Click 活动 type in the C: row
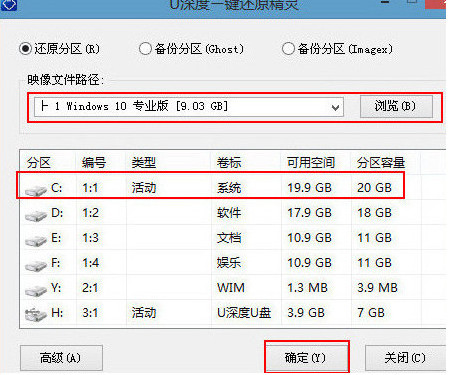Image resolution: width=449 pixels, height=375 pixels. click(x=144, y=188)
